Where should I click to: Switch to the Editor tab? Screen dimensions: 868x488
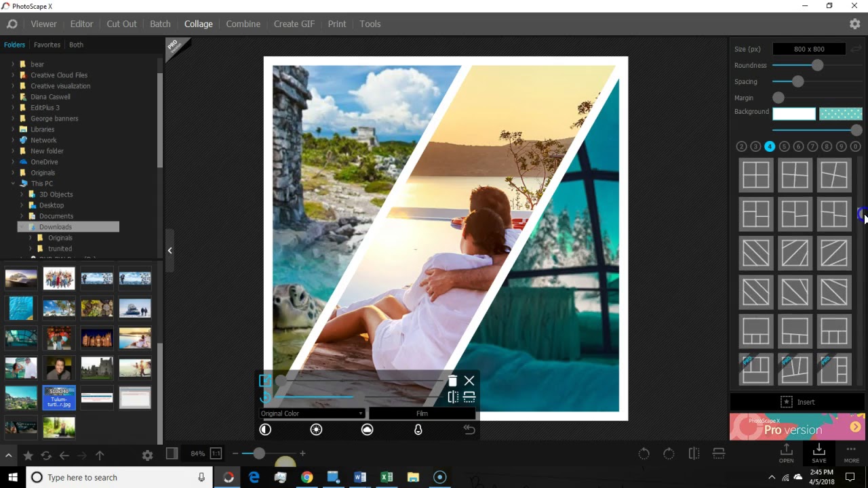point(81,24)
